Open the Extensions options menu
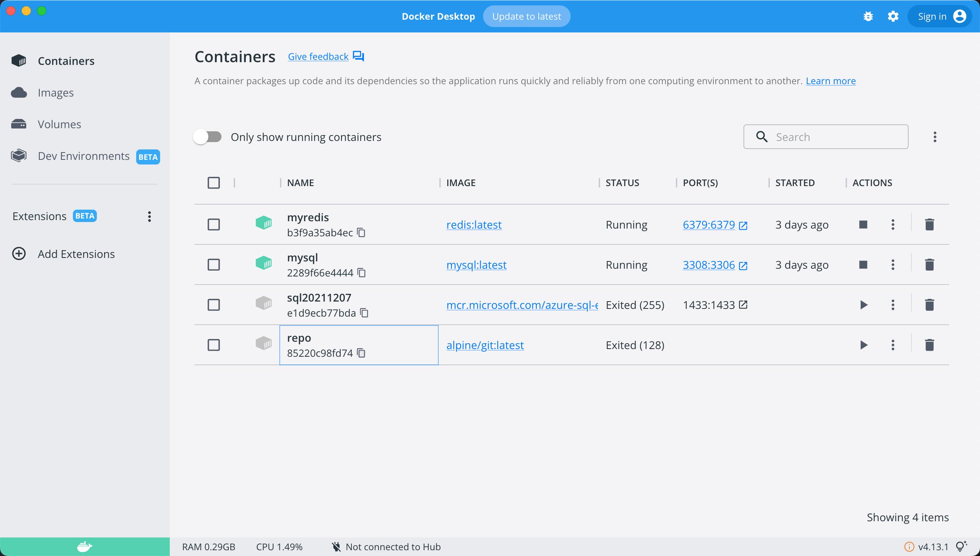Viewport: 980px width, 556px height. tap(149, 216)
